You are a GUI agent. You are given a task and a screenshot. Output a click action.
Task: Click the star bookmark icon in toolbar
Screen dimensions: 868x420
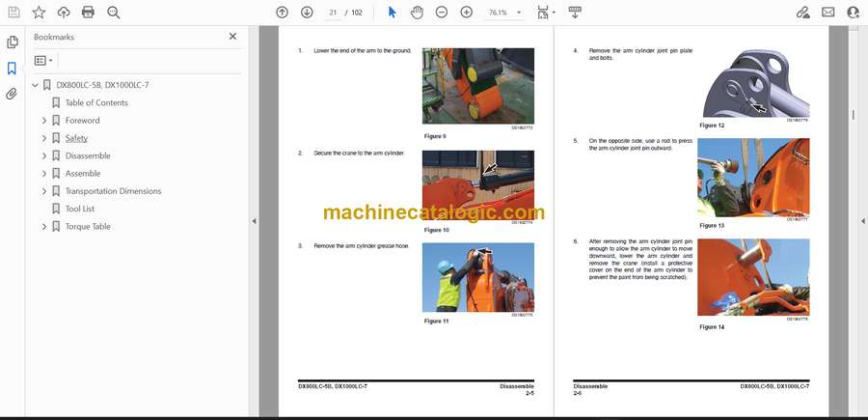[39, 13]
